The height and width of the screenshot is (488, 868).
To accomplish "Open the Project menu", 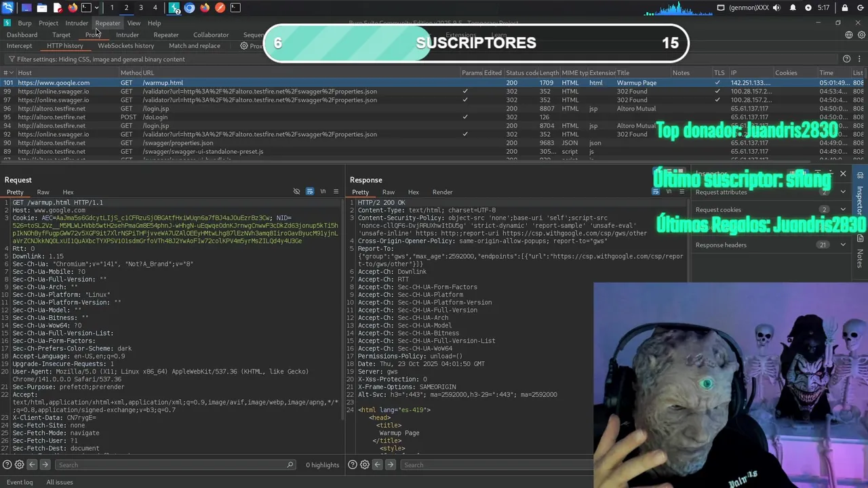I will pyautogui.click(x=48, y=23).
